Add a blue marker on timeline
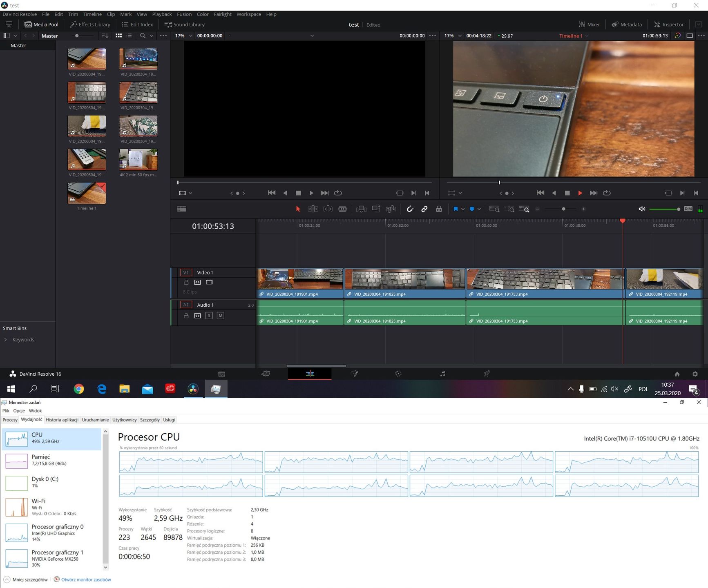 [472, 209]
